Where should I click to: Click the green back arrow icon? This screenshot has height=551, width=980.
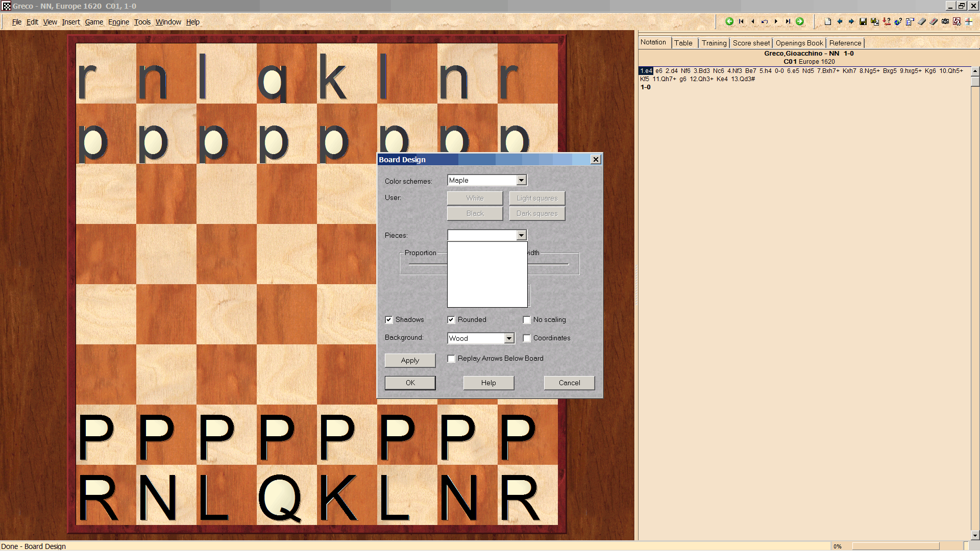(729, 21)
